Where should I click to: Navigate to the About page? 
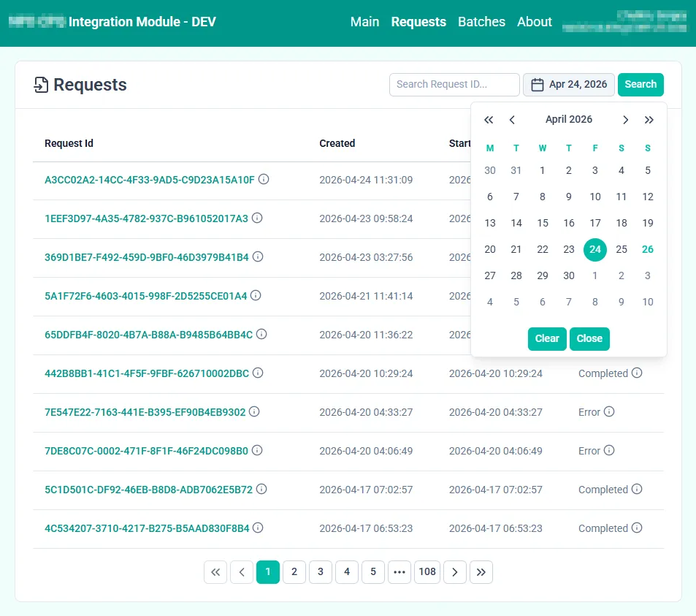[x=534, y=22]
